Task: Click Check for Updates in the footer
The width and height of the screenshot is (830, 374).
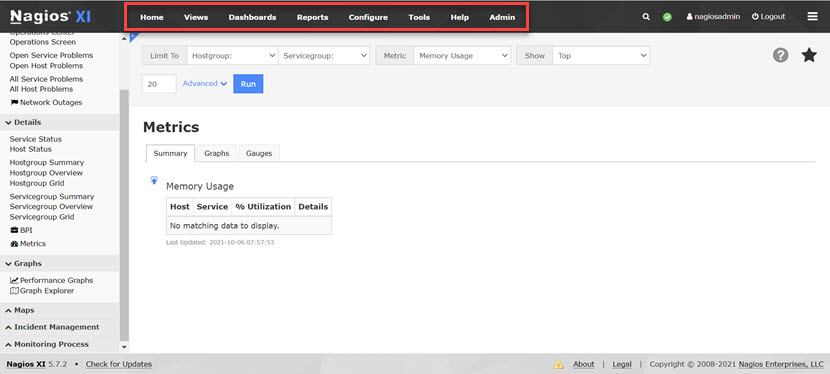Action: (x=119, y=364)
